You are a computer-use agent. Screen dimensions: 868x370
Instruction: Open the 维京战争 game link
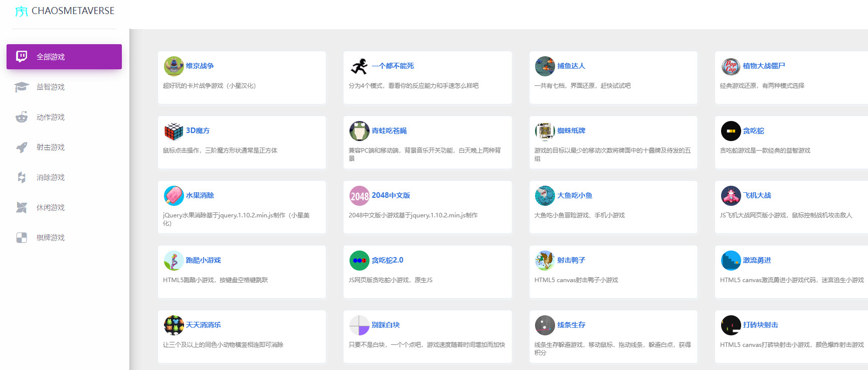point(200,66)
